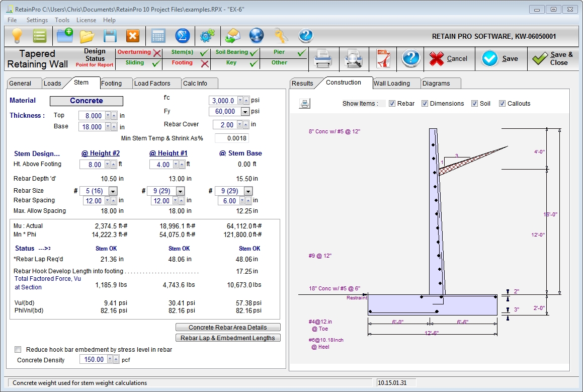Click the gold keys license icon
Viewport: 583px width, 392px height.
pos(281,36)
